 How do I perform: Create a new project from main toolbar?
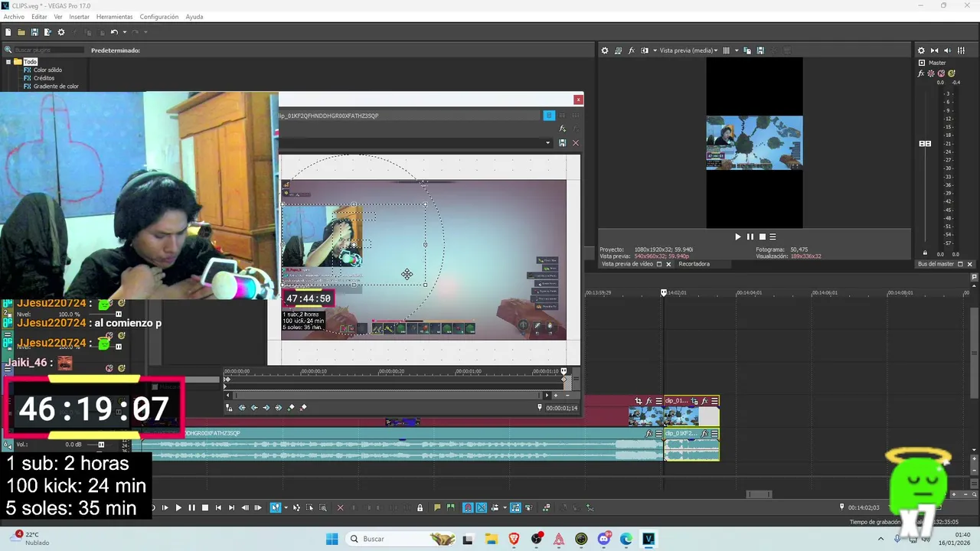(8, 32)
